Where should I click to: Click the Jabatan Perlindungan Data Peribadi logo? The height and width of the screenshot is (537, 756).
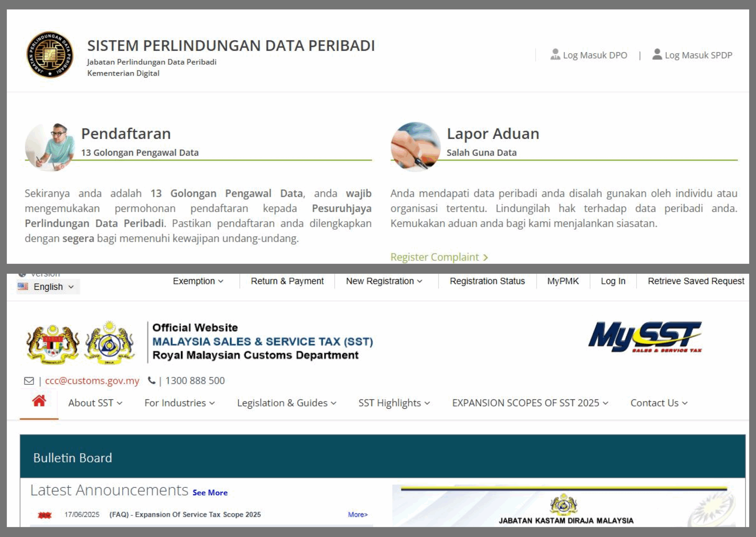point(50,55)
